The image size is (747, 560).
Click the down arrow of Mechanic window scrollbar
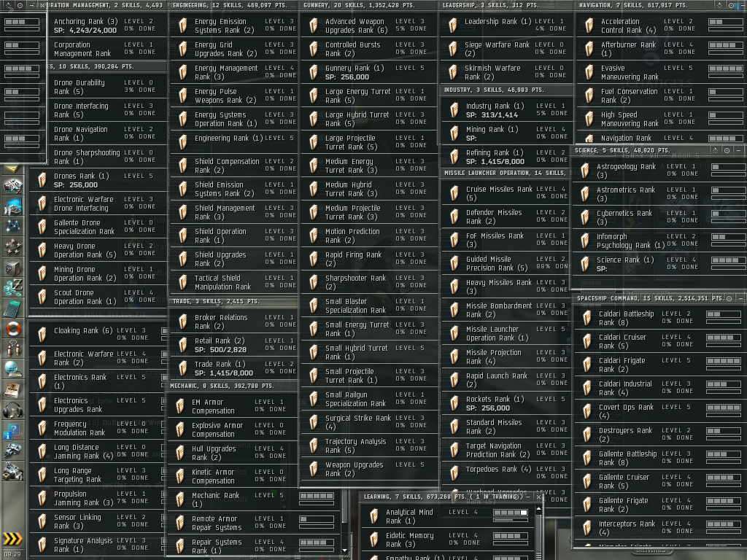(344, 550)
